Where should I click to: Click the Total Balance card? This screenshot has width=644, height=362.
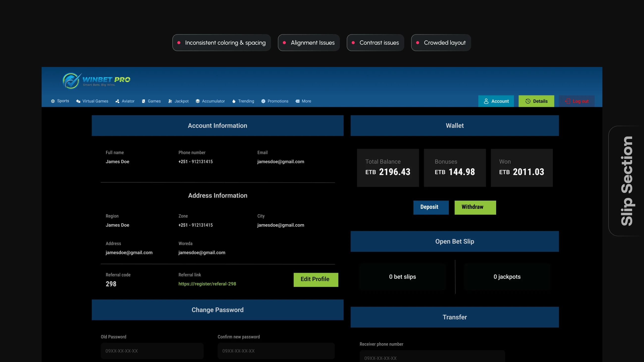tap(388, 168)
